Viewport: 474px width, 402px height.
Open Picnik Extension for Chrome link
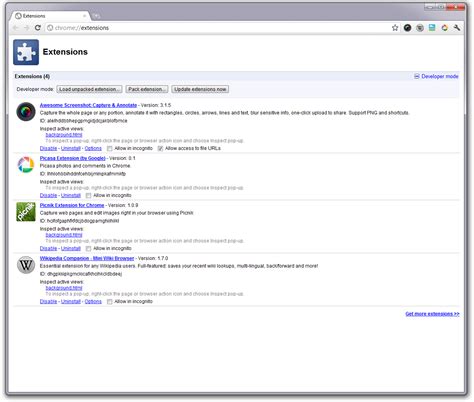click(72, 205)
